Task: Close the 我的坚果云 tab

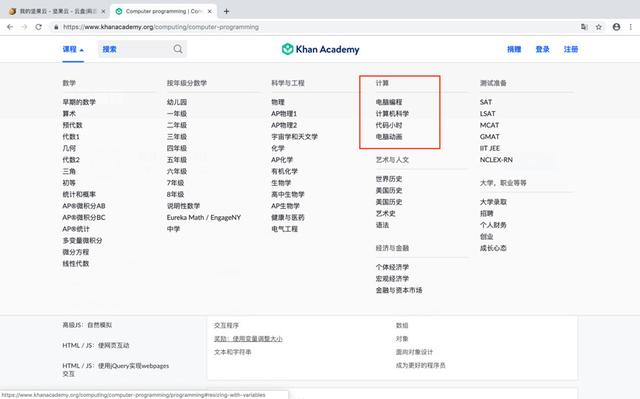Action: click(x=103, y=11)
